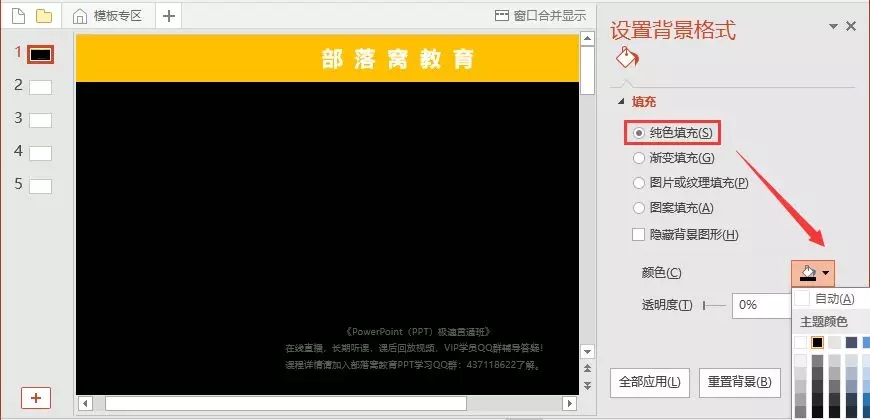Select slide 4 thumbnail
This screenshot has height=420, width=870.
point(41,153)
